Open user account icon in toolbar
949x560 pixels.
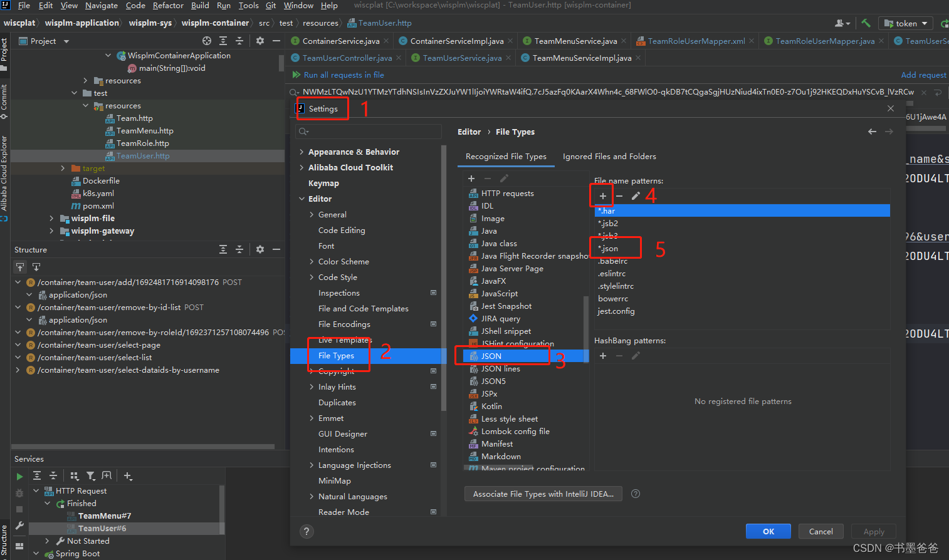(x=842, y=23)
